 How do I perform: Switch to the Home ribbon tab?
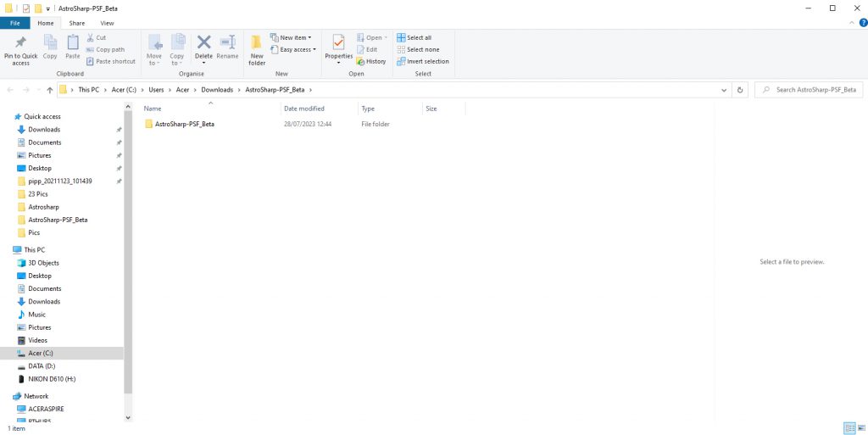[x=46, y=23]
